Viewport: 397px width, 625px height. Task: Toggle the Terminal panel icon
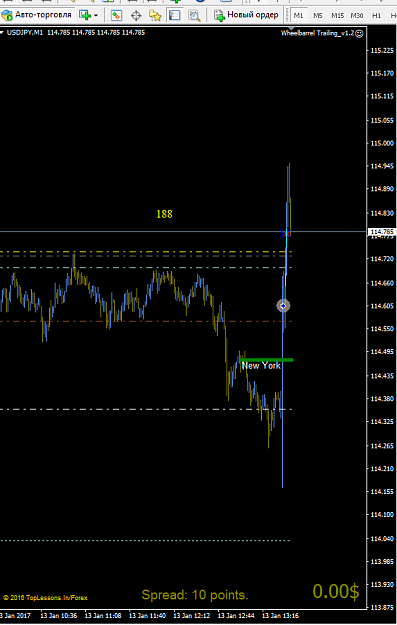click(174, 16)
